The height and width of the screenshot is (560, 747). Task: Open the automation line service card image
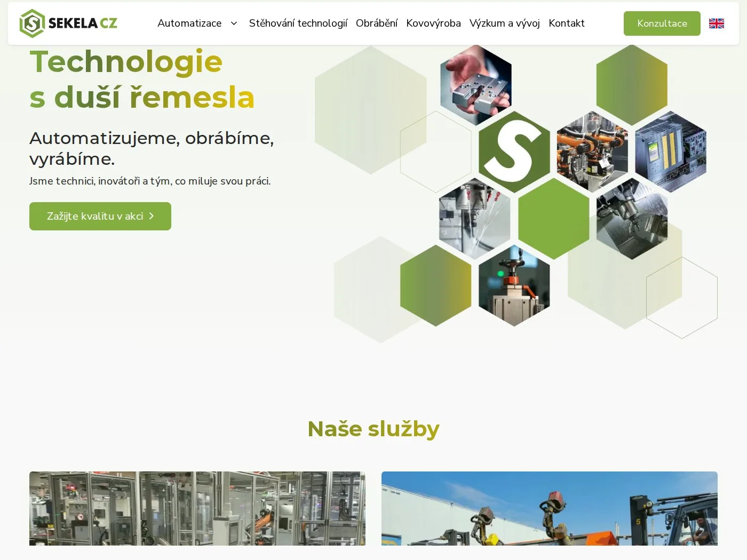[197, 508]
